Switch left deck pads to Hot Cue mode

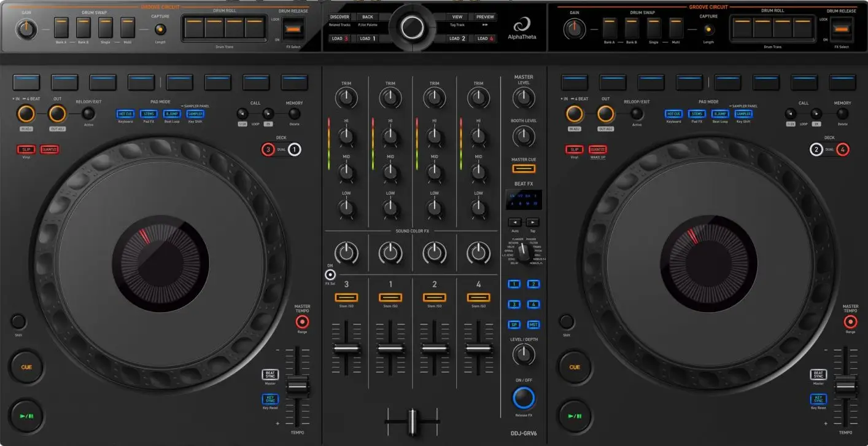pyautogui.click(x=125, y=114)
